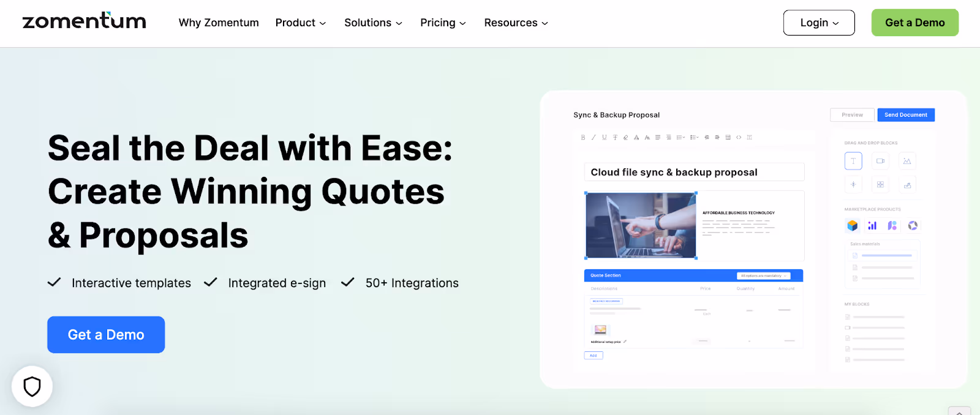
Task: Click 'Affordable Business Technology' heading
Action: point(739,213)
